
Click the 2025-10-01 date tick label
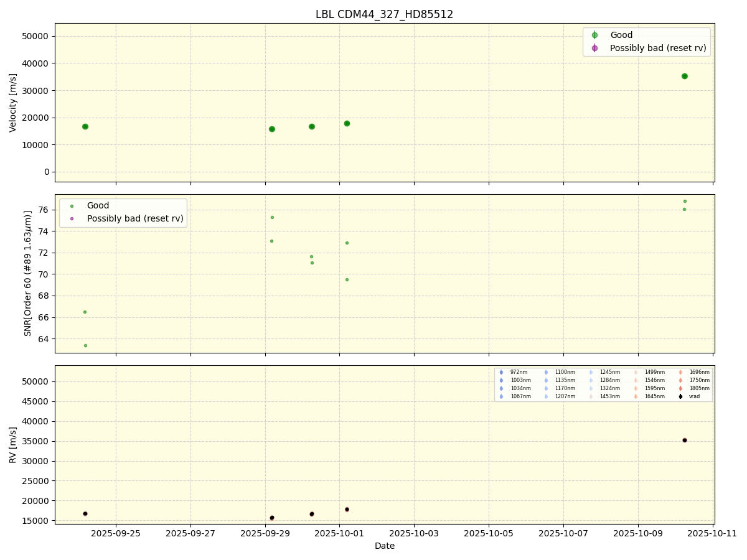click(x=339, y=533)
